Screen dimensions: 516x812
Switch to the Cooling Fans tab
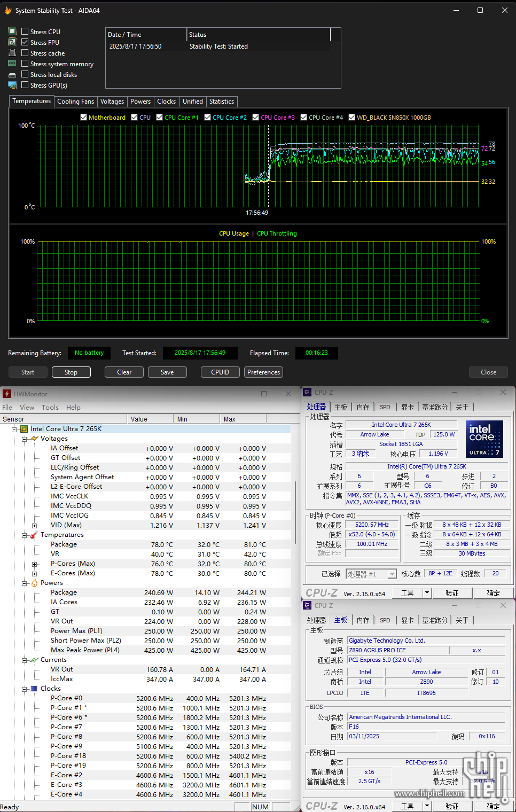pyautogui.click(x=75, y=101)
